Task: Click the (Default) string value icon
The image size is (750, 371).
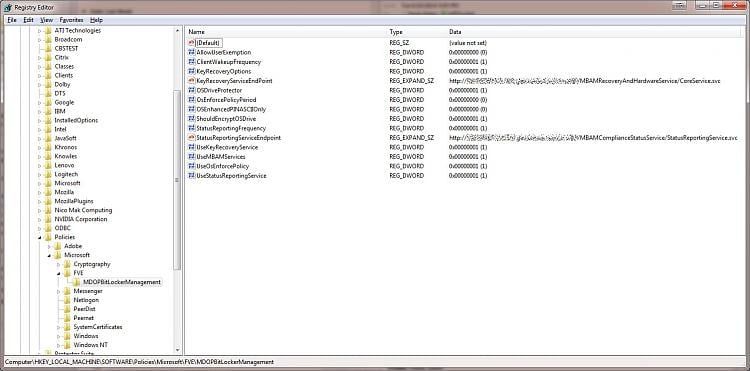Action: (192, 43)
